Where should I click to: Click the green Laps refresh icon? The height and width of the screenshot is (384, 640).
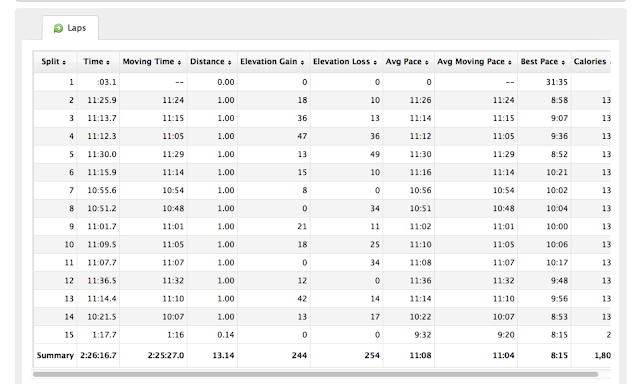[x=58, y=28]
